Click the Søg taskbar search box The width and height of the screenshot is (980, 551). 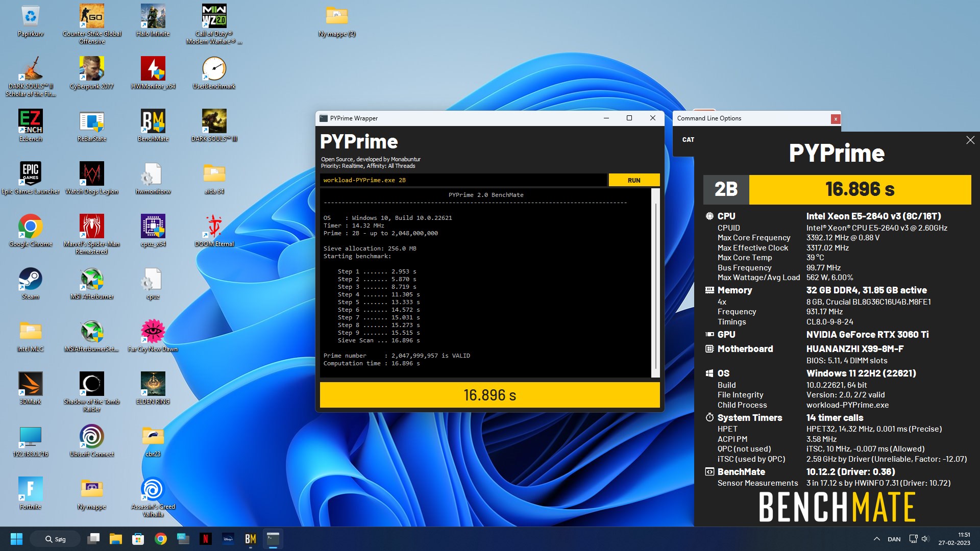point(55,539)
